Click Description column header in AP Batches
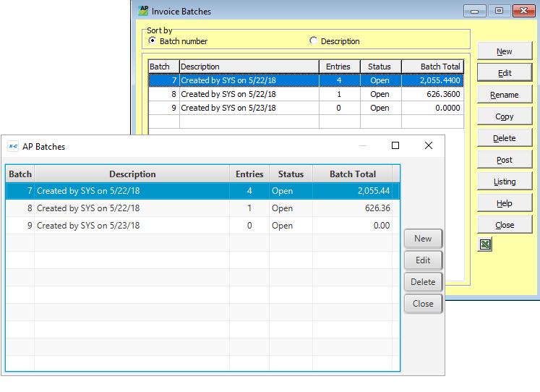Image resolution: width=540 pixels, height=392 pixels. (132, 174)
